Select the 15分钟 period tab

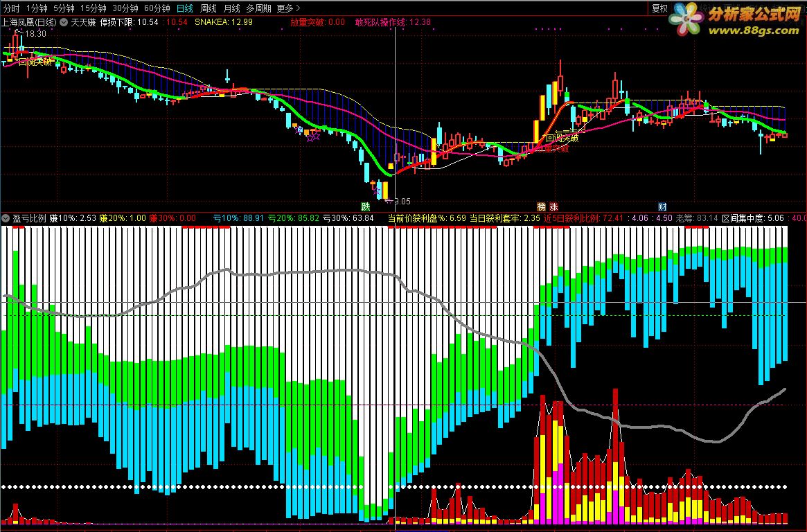[x=93, y=8]
